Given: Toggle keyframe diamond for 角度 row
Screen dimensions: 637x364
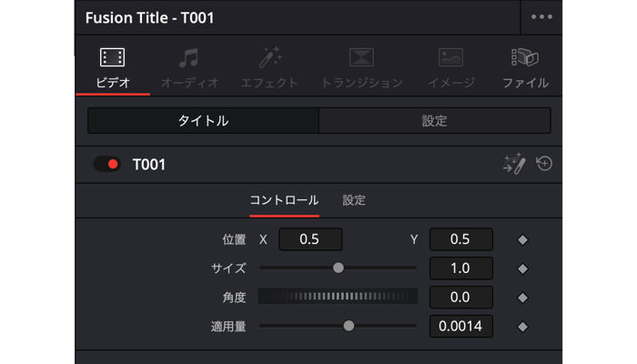Looking at the screenshot, I should [522, 298].
